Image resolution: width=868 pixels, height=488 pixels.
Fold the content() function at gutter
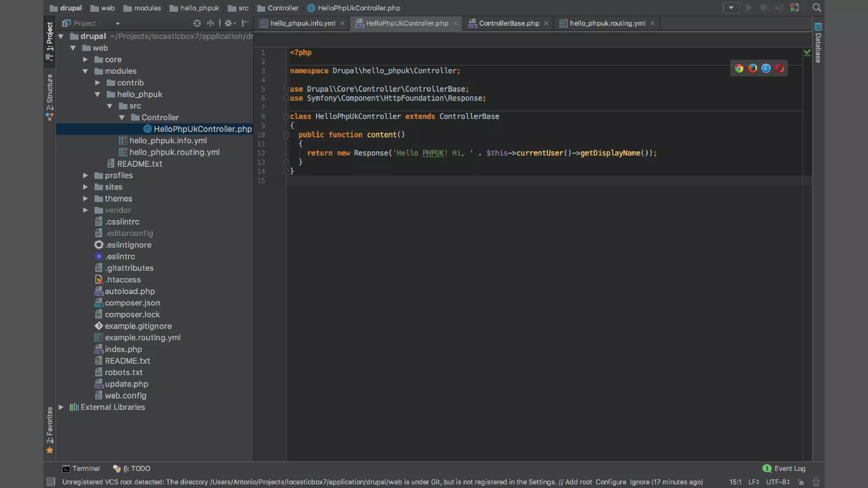[x=286, y=135]
